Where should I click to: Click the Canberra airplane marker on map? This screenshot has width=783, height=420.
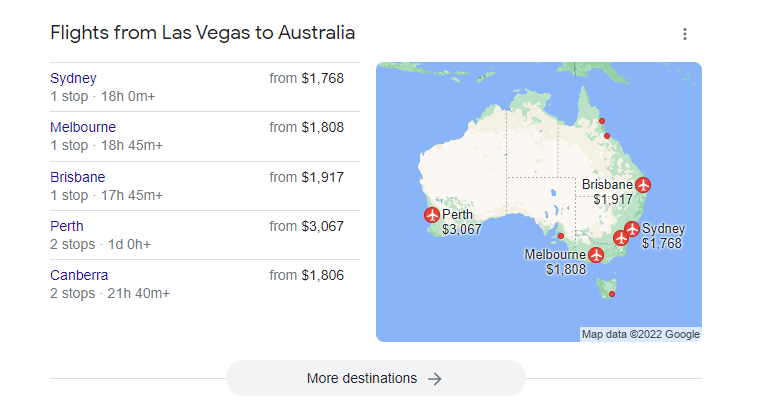[621, 238]
